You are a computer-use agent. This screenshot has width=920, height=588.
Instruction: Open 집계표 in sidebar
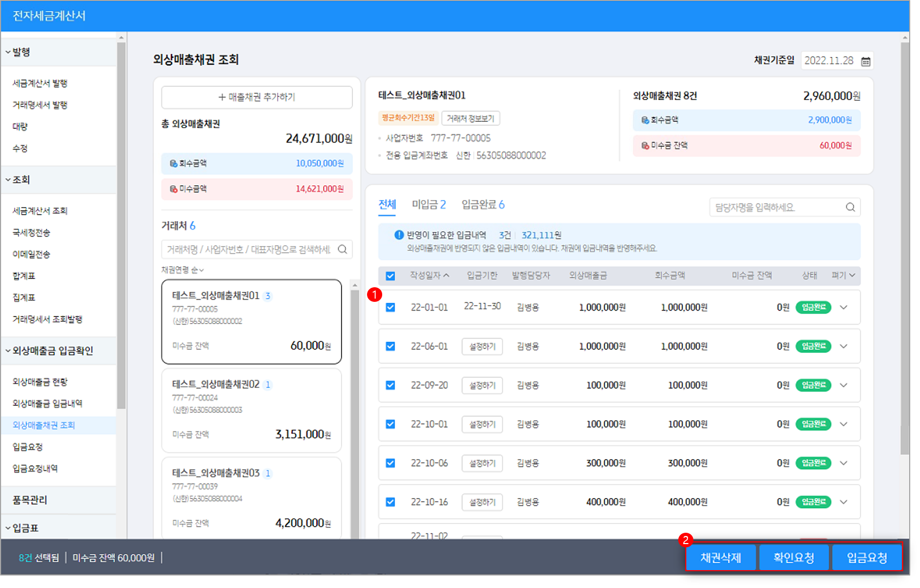[23, 298]
